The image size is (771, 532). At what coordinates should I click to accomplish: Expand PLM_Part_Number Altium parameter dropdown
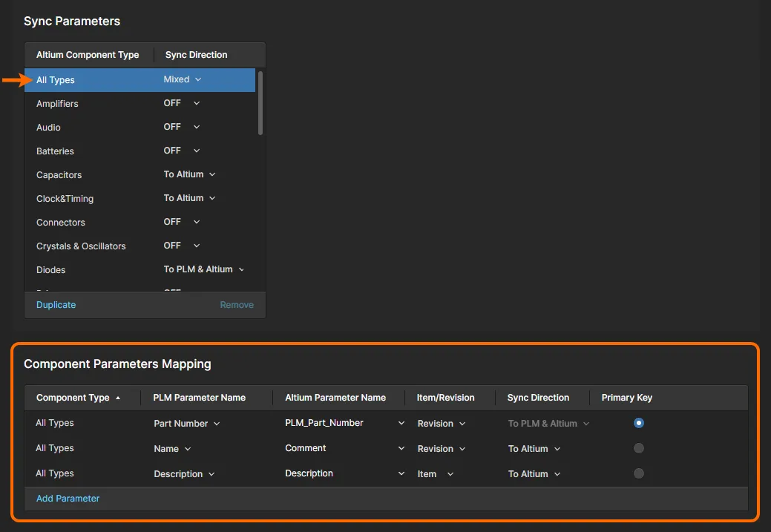click(401, 424)
